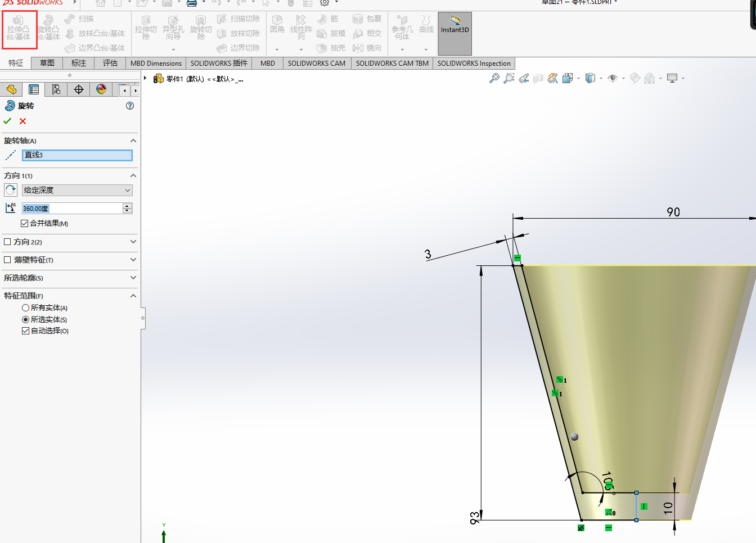Screen dimensions: 756x543
Task: Choose the 线性阵列 linear pattern tool
Action: click(x=301, y=28)
